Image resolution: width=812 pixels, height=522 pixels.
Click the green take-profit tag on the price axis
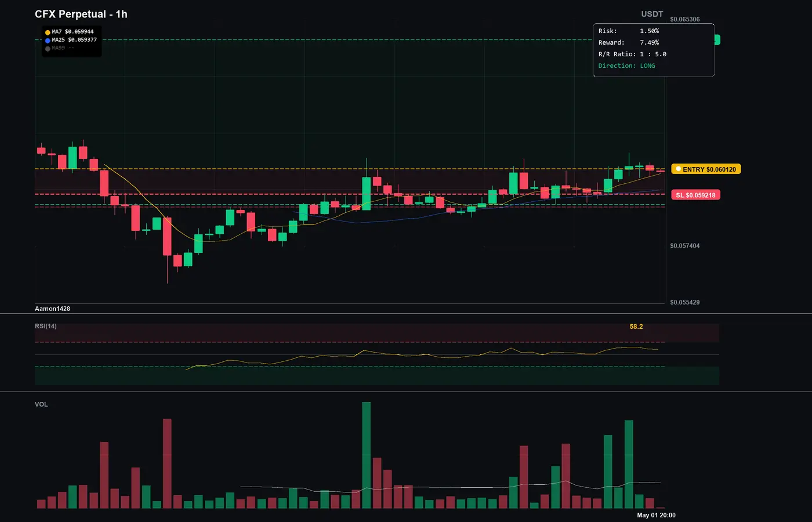[x=717, y=39]
